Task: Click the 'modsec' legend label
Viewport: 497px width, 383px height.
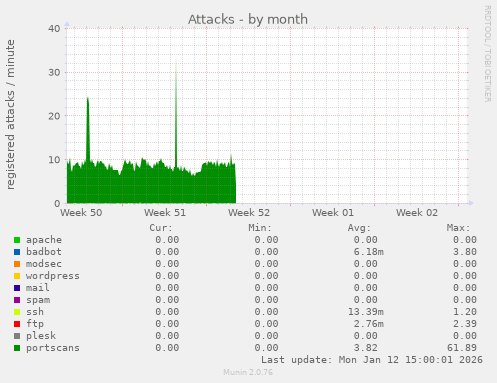Action: click(44, 264)
